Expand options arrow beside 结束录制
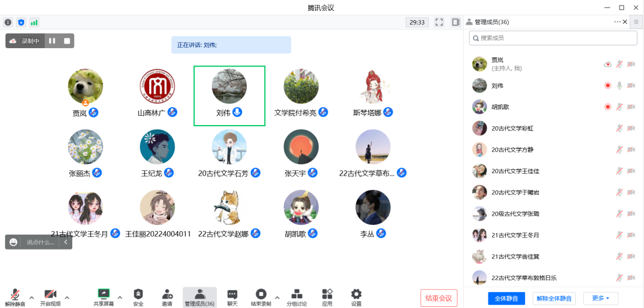Viewport: 644px width, 308px height. pos(277,297)
